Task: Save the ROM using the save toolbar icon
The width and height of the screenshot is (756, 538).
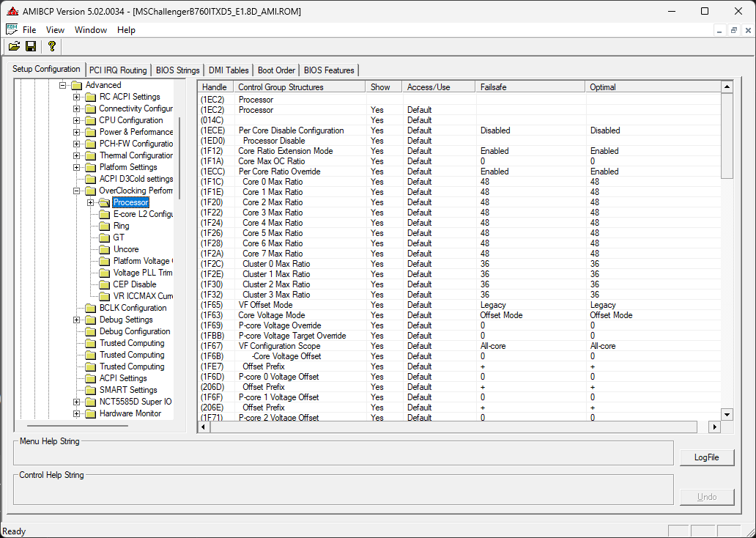Action: pyautogui.click(x=30, y=46)
